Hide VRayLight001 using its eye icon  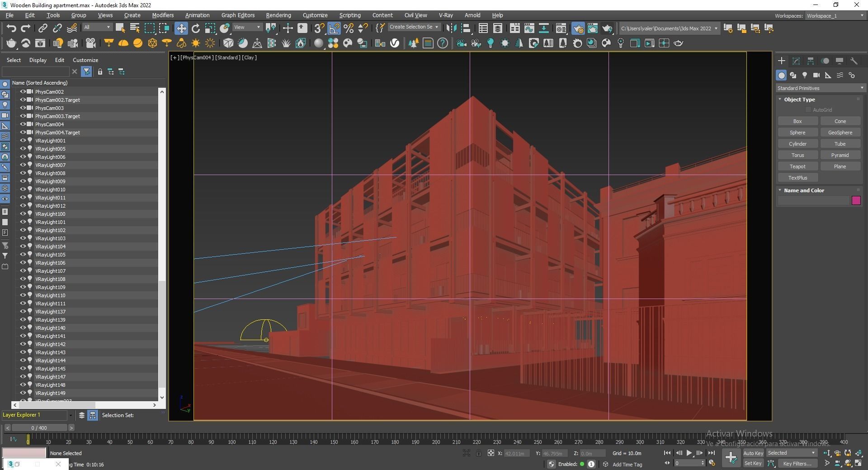[x=23, y=140]
